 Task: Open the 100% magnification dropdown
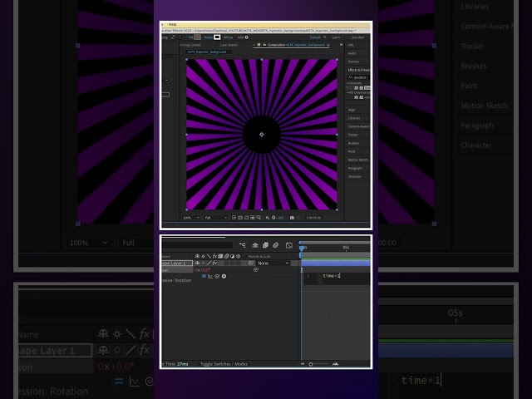[x=191, y=218]
